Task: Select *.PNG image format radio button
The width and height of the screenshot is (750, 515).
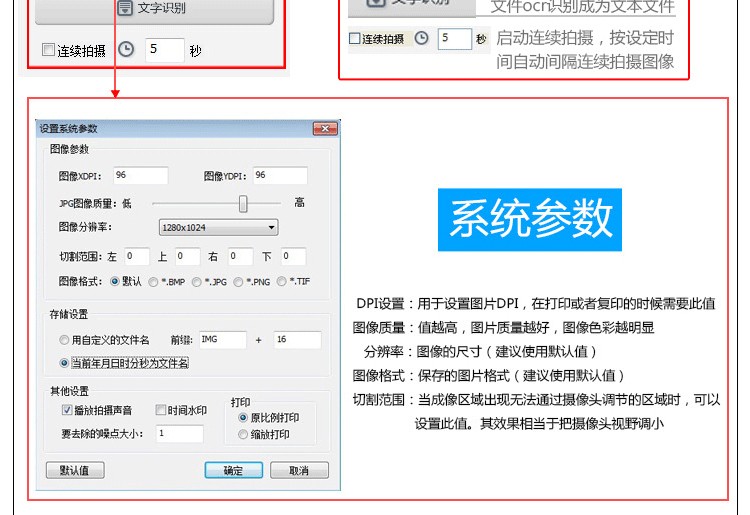Action: [x=238, y=282]
